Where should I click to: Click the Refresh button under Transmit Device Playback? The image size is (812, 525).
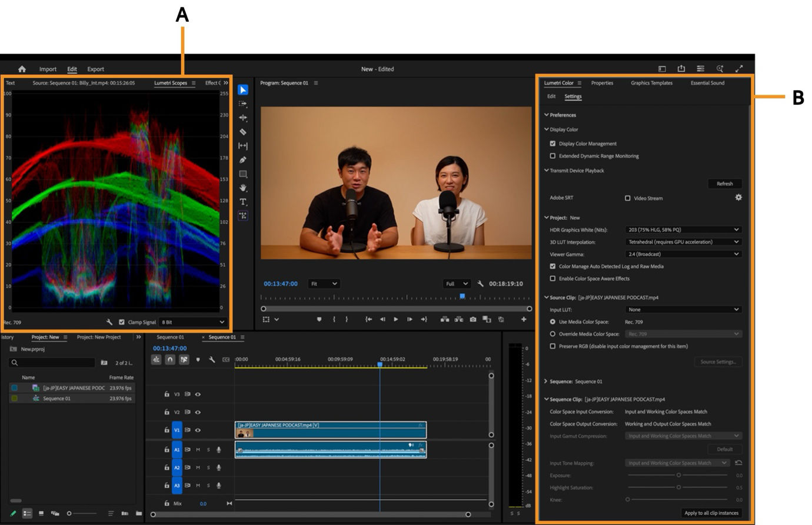point(724,183)
